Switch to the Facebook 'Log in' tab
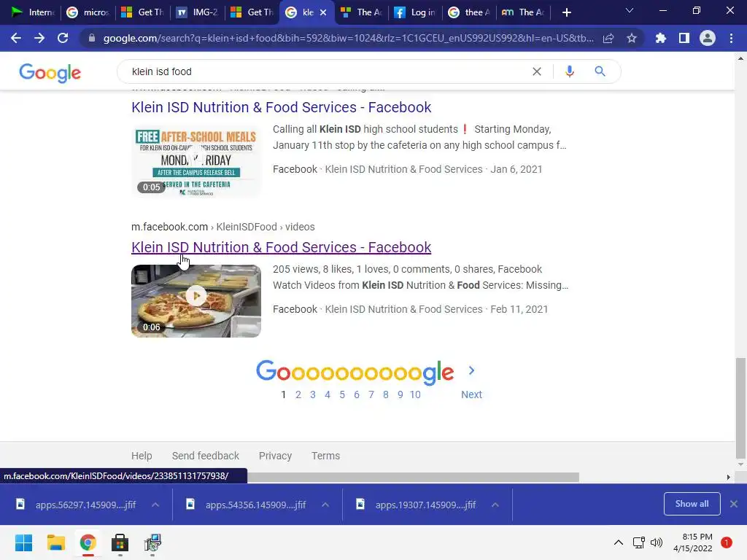The image size is (747, 560). click(417, 13)
